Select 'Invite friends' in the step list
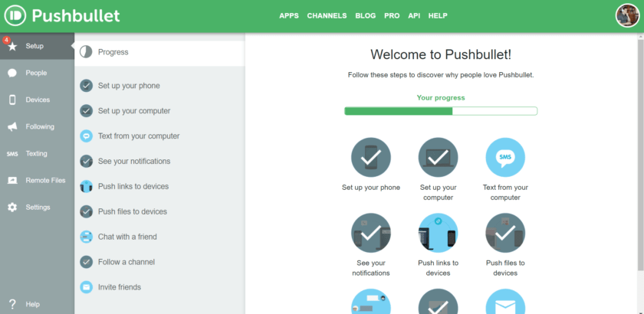The height and width of the screenshot is (314, 644). coord(119,287)
